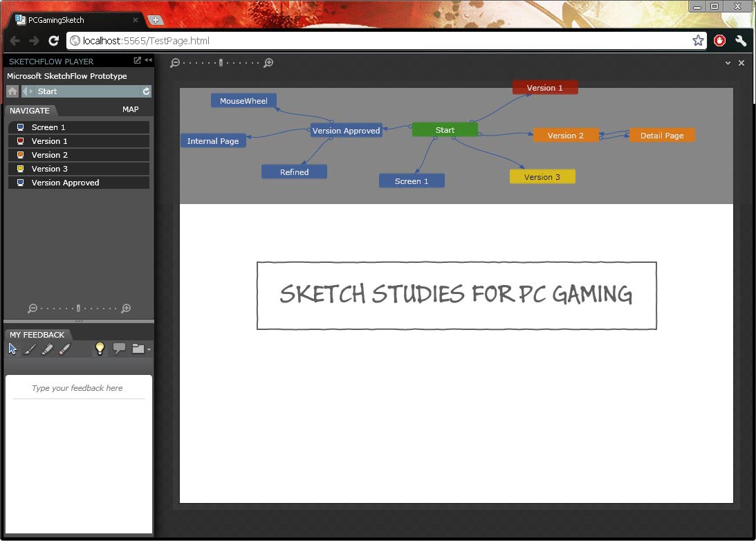Select the eraser tool

point(64,349)
